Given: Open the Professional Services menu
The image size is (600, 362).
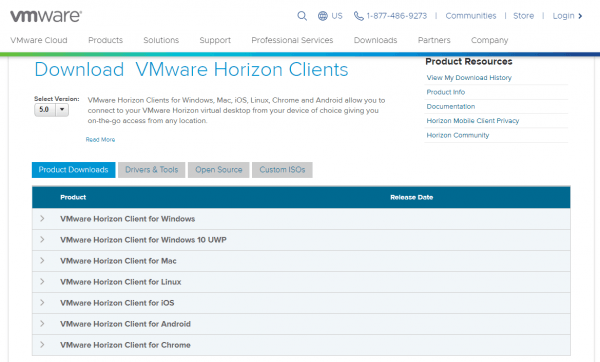Looking at the screenshot, I should tap(292, 40).
